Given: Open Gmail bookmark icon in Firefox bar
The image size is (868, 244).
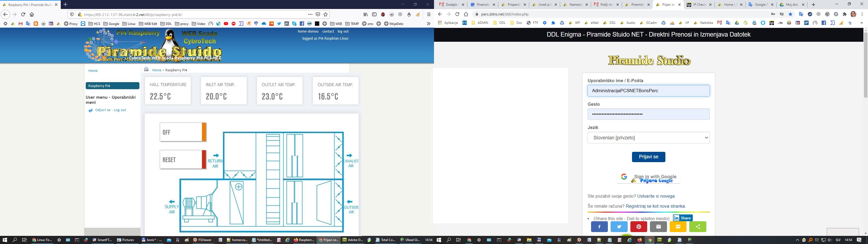Looking at the screenshot, I should click(21, 24).
